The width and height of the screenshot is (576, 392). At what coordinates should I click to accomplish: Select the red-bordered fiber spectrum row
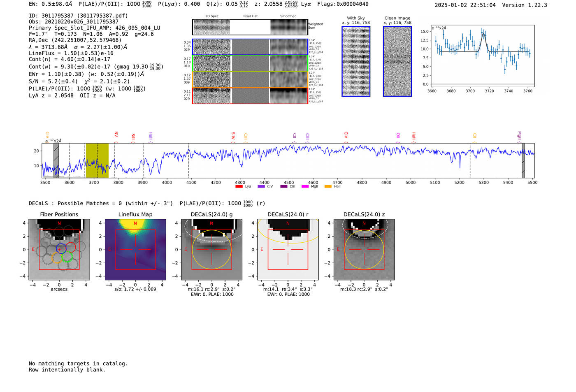[x=250, y=96]
